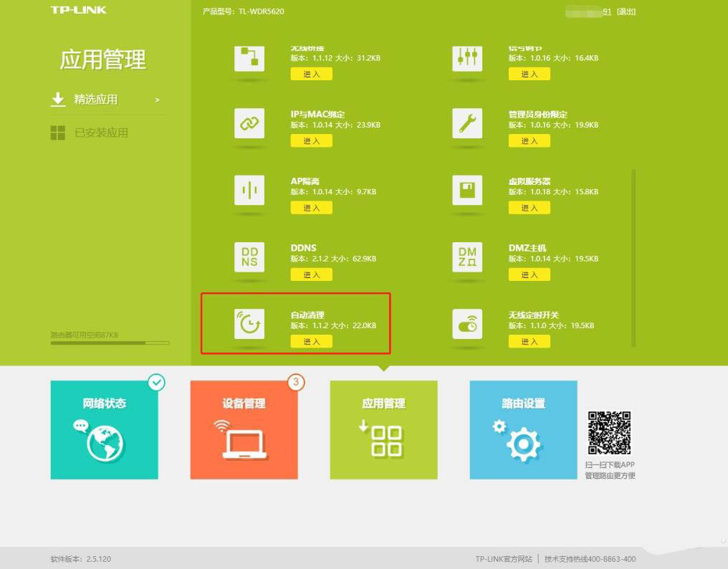The image size is (728, 569).
Task: Click the 管理员身份限定 wrench icon
Action: tap(467, 124)
